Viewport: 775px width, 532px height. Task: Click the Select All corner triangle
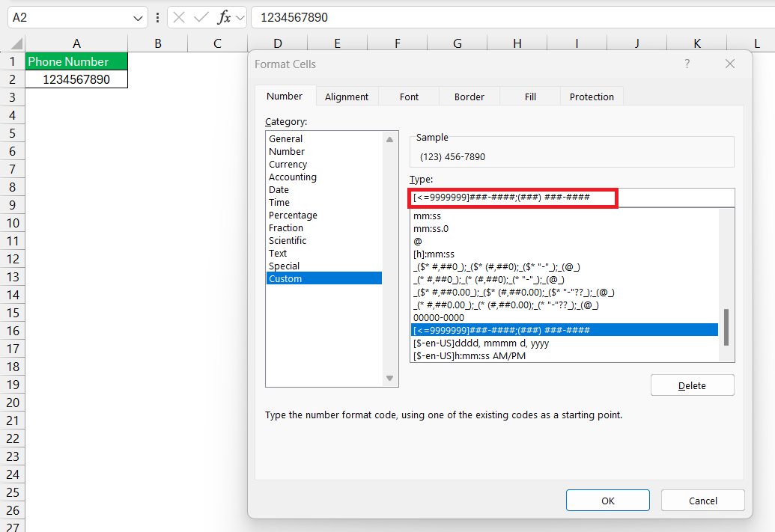(16, 44)
